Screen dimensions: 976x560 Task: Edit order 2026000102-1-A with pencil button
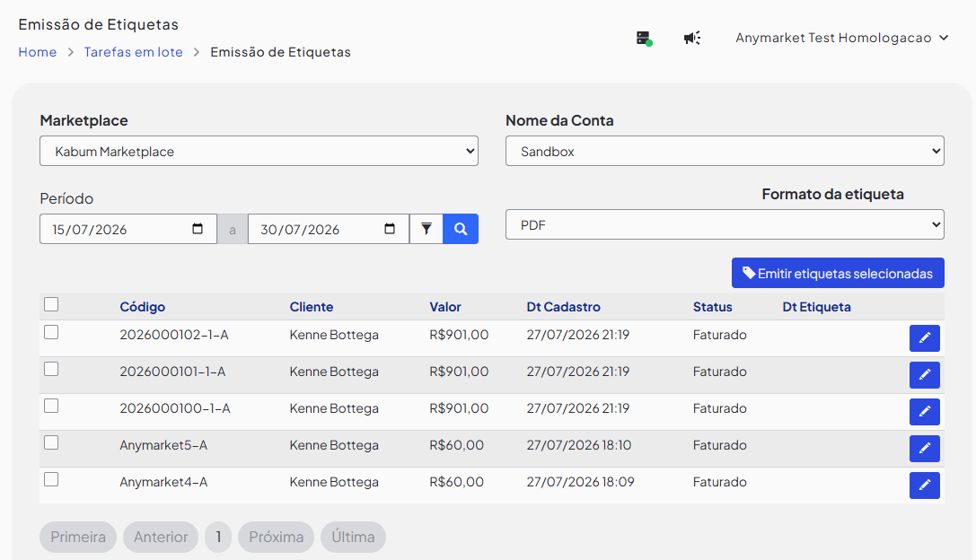coord(924,337)
